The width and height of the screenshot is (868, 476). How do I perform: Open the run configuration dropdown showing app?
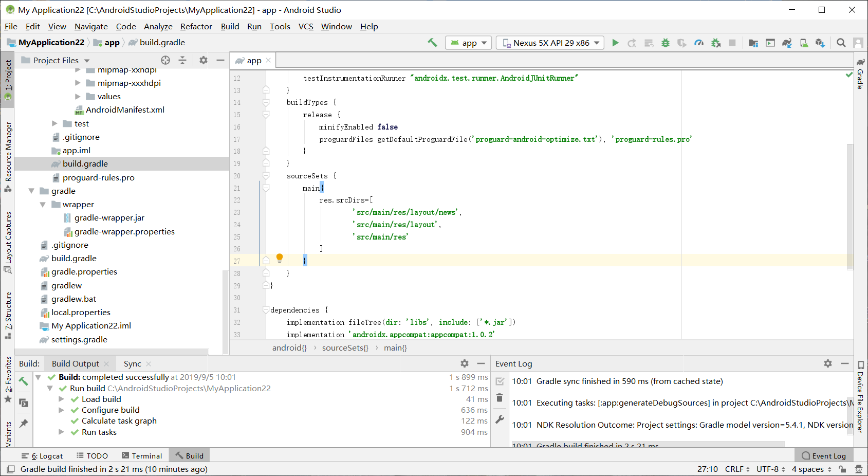pyautogui.click(x=468, y=43)
